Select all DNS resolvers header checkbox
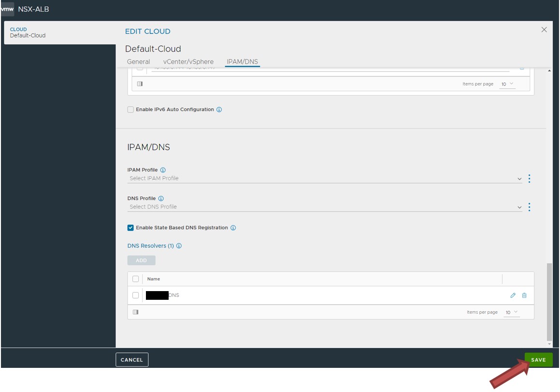The image size is (560, 392). click(135, 279)
